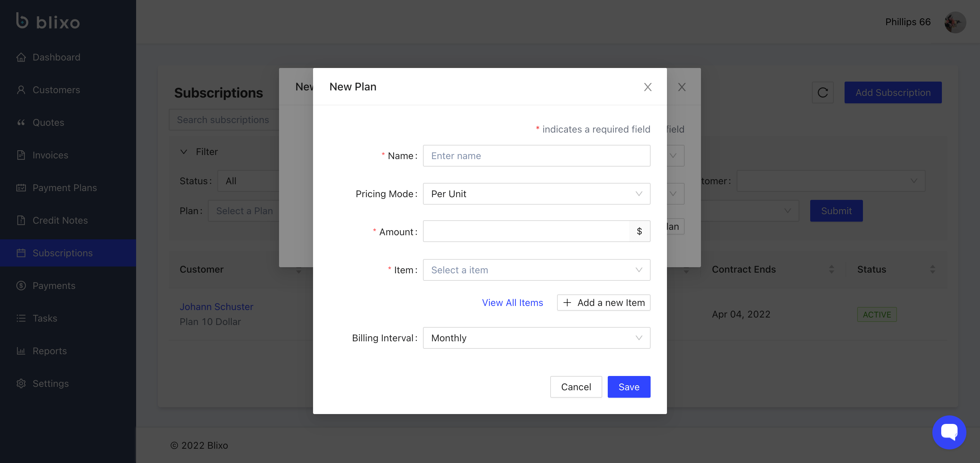This screenshot has width=980, height=463.
Task: Click the Settings gear icon
Action: pos(21,383)
